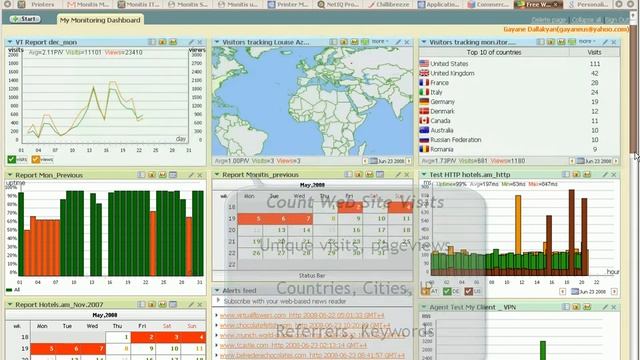
Task: Click pencil icon on Report Hotels.am_Nov.2007 panel
Action: click(x=191, y=304)
